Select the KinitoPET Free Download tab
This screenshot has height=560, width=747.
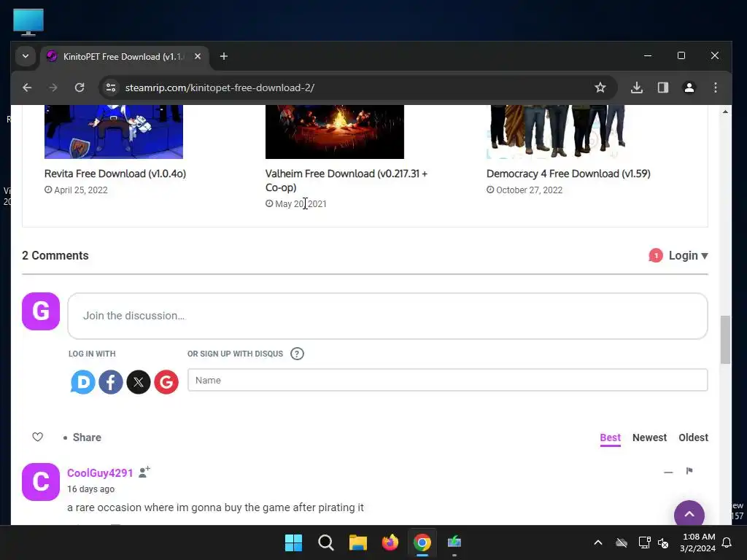pyautogui.click(x=123, y=57)
